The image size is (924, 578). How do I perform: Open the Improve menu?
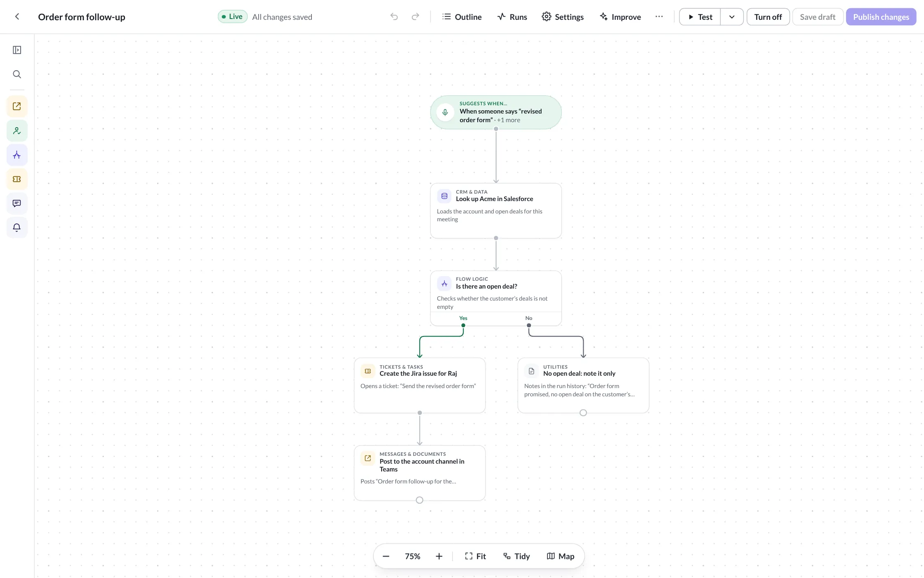(x=620, y=17)
